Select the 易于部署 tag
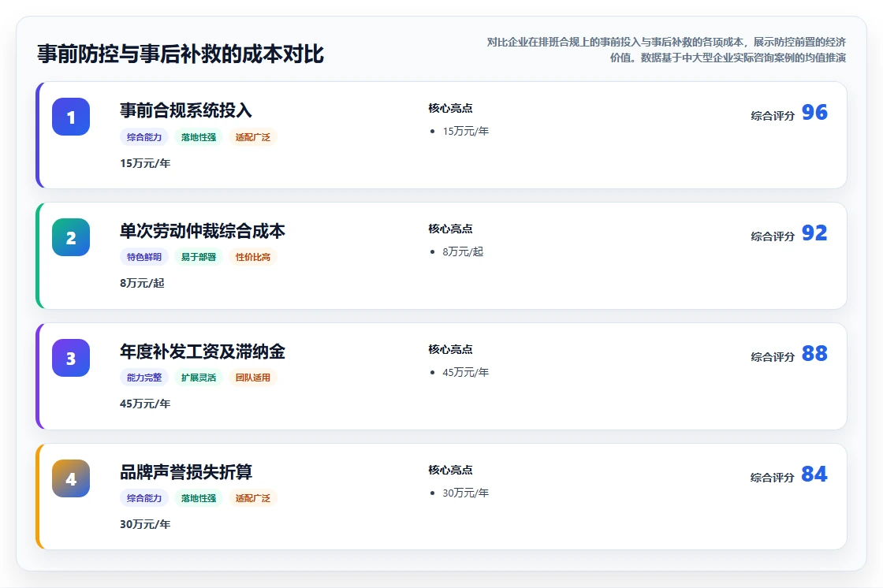The height and width of the screenshot is (588, 883). (x=199, y=257)
